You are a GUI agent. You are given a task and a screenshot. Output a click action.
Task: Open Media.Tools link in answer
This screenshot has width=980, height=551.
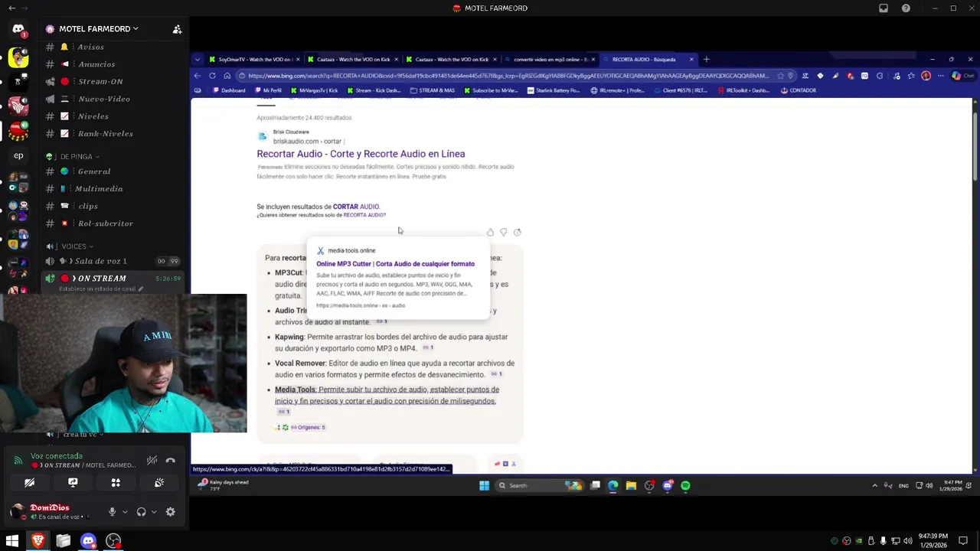coord(295,390)
